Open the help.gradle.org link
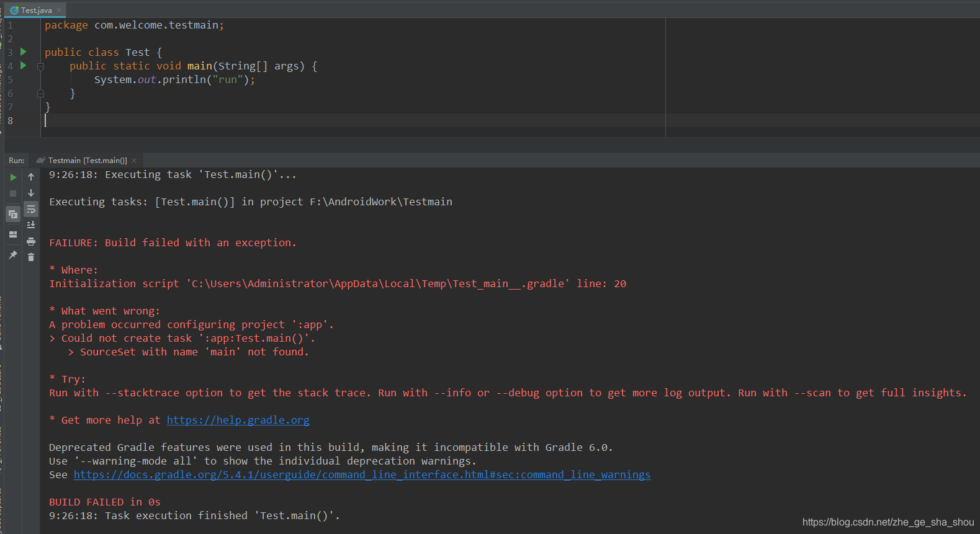This screenshot has height=534, width=980. [x=238, y=421]
